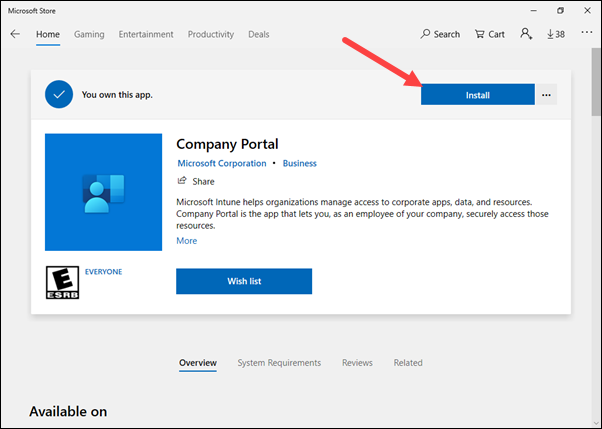Click the Share icon under Company Portal

pos(182,181)
